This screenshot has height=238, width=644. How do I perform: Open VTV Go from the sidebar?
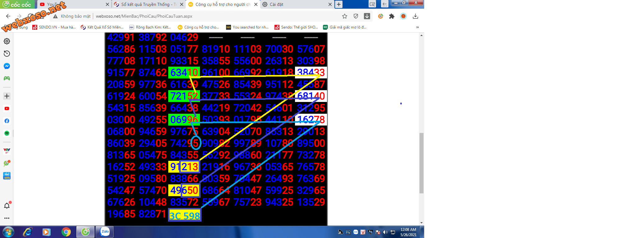point(7,151)
